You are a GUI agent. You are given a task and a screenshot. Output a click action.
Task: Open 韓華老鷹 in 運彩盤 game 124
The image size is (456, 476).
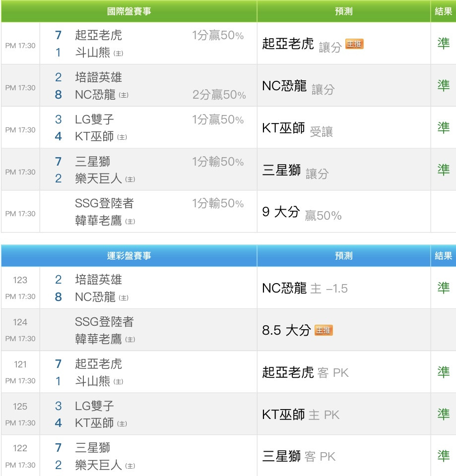coord(98,339)
